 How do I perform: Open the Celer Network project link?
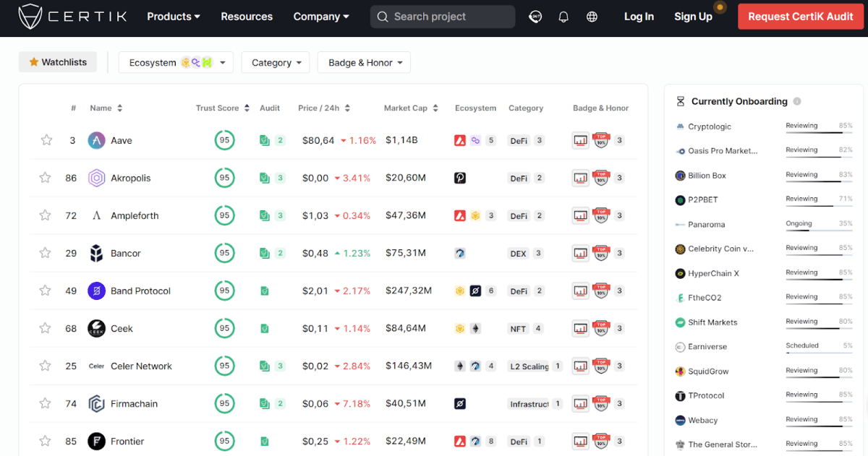click(x=141, y=366)
